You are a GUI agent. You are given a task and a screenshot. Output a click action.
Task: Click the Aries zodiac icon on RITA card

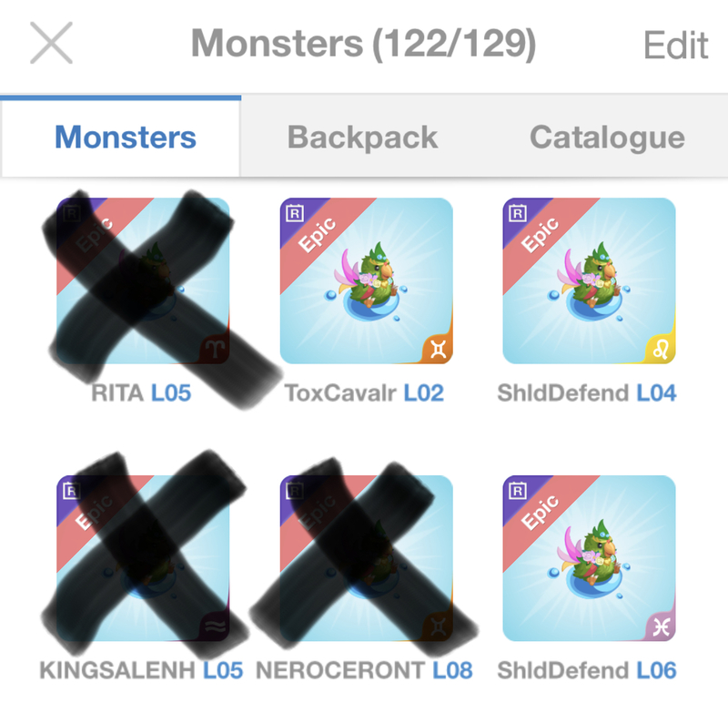[x=215, y=350]
